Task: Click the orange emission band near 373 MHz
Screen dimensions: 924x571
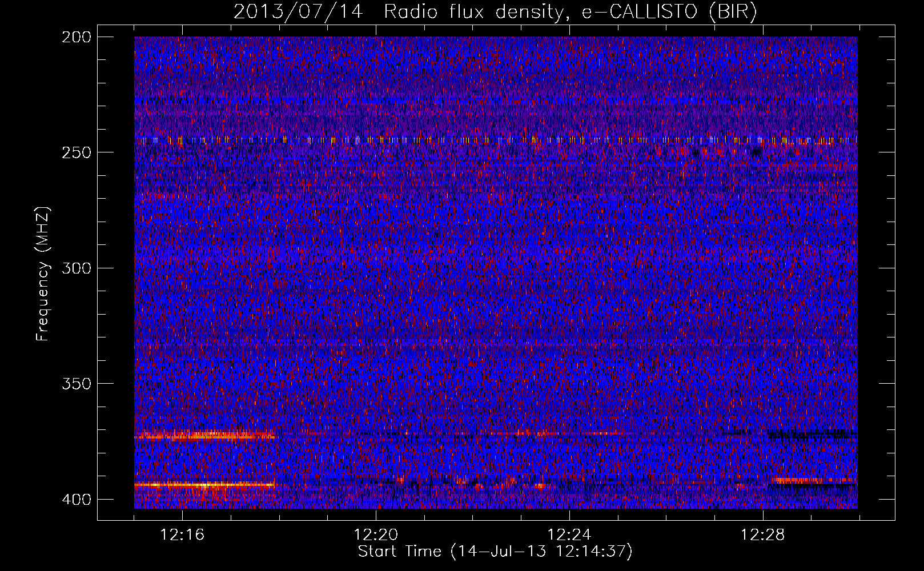Action: pos(204,436)
